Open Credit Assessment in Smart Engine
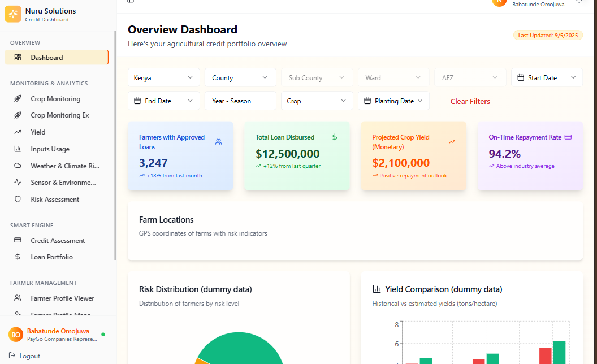597x364 pixels. click(57, 240)
